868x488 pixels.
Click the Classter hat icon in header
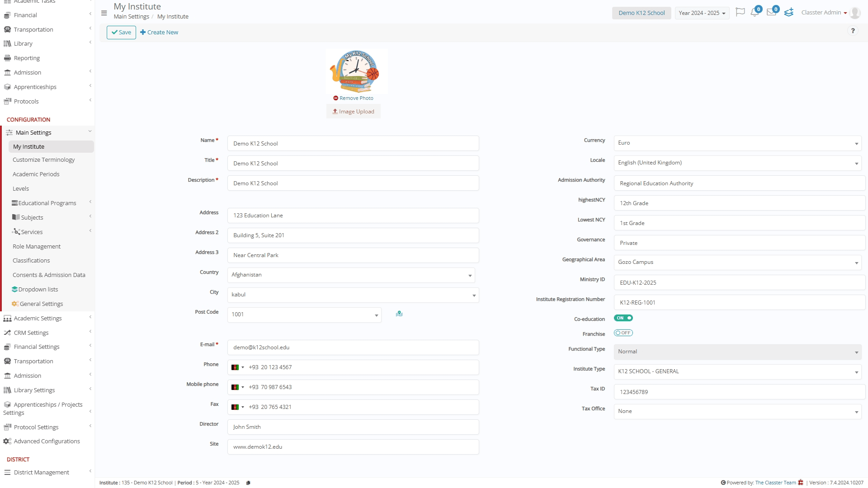click(x=789, y=12)
